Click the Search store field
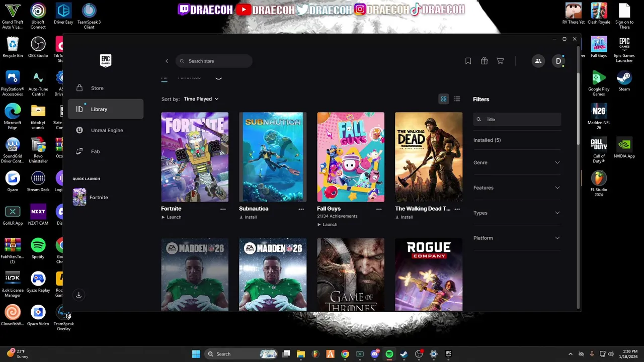The width and height of the screenshot is (644, 362). 214,61
